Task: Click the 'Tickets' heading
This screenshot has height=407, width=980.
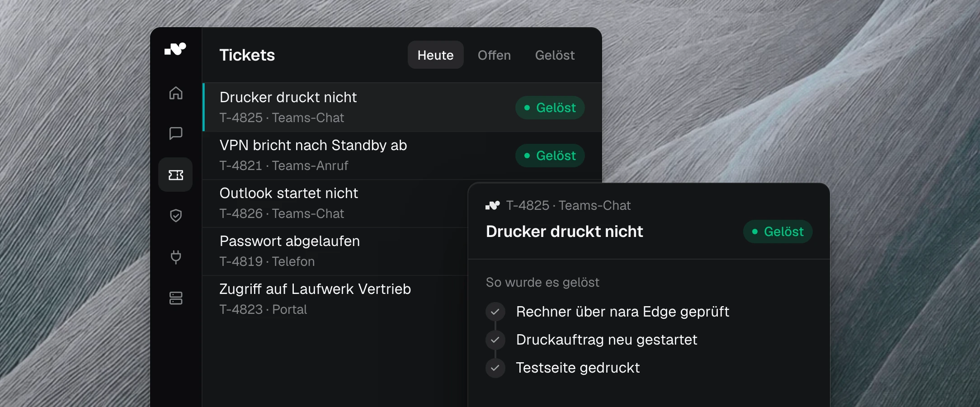Action: tap(247, 55)
